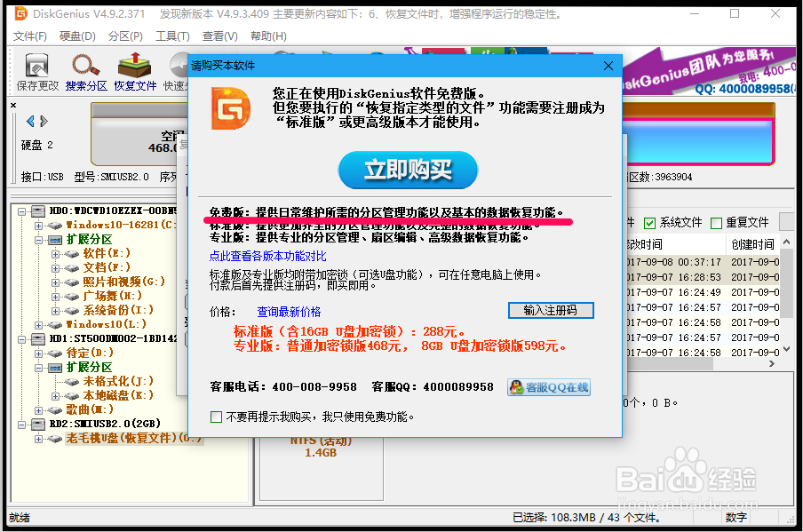Select the 老毛桃U盘(恢复文件) tree item

[x=134, y=438]
